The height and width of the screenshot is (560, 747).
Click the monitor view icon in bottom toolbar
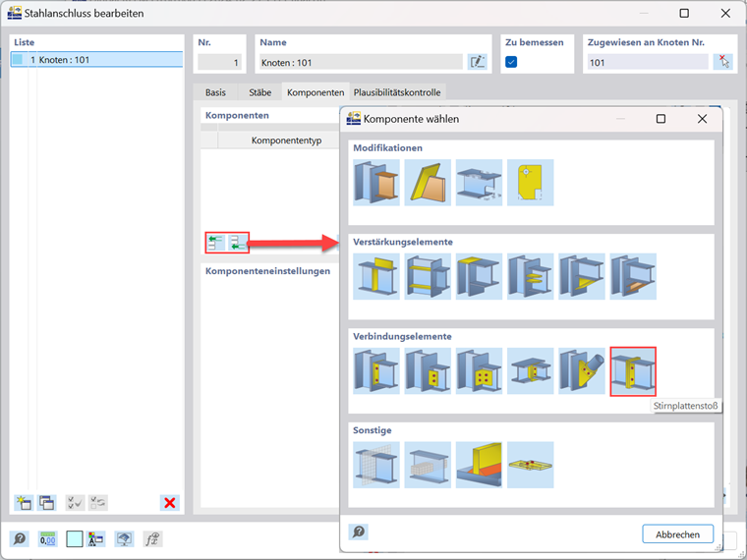coord(125,539)
